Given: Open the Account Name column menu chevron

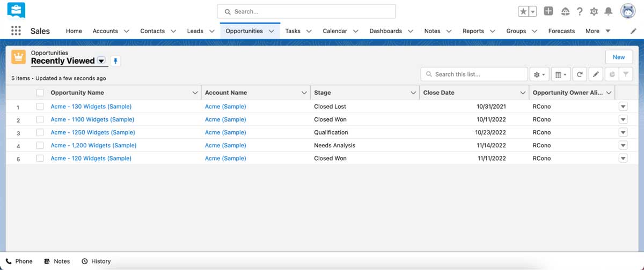Looking at the screenshot, I should tap(304, 93).
